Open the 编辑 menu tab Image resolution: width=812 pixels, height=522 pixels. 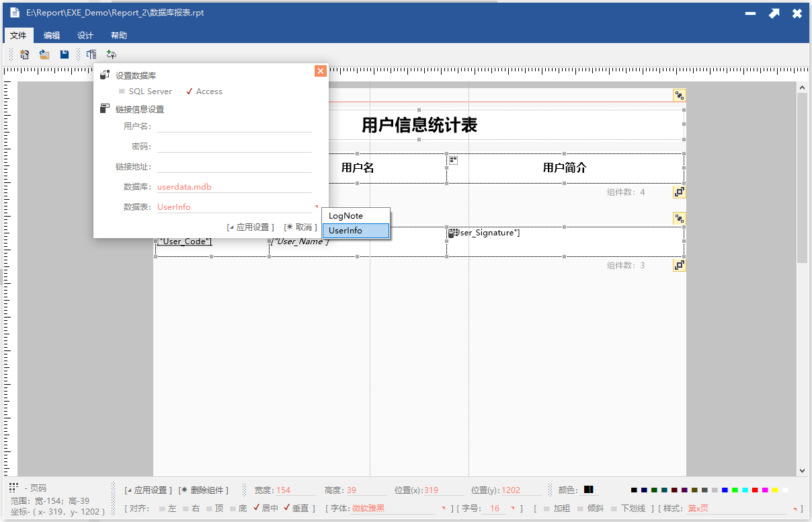click(52, 36)
